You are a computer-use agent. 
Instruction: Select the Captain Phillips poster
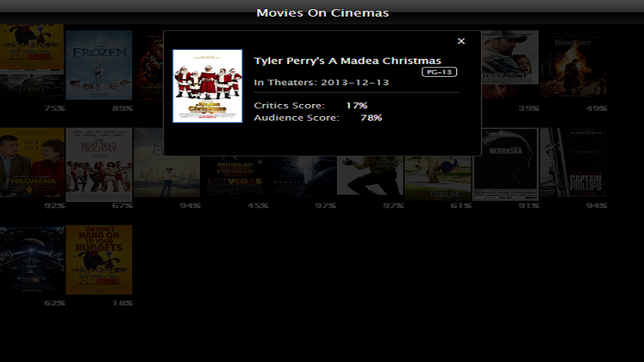coord(573,163)
